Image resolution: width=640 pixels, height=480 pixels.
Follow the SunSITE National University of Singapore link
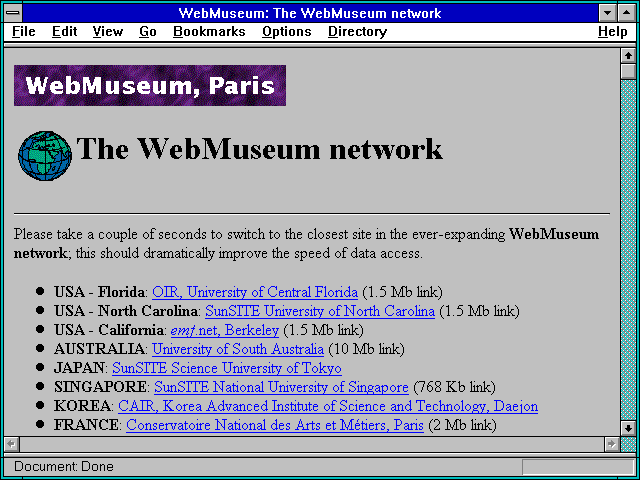281,387
